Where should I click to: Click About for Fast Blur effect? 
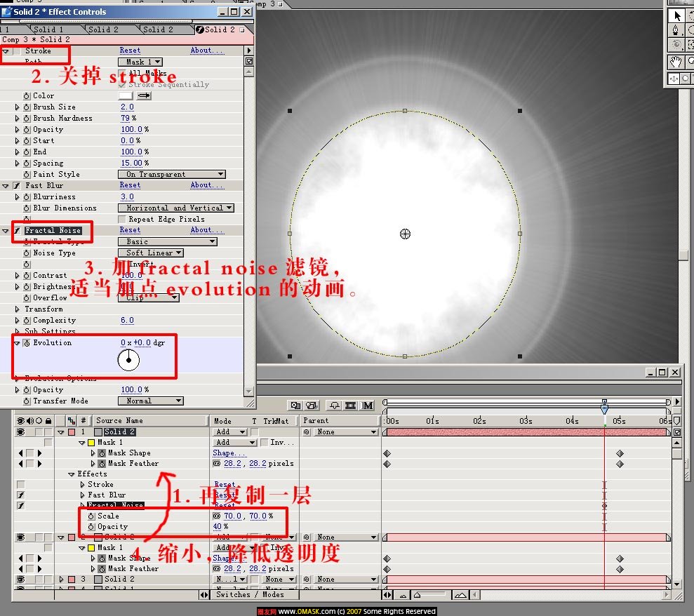pyautogui.click(x=207, y=185)
